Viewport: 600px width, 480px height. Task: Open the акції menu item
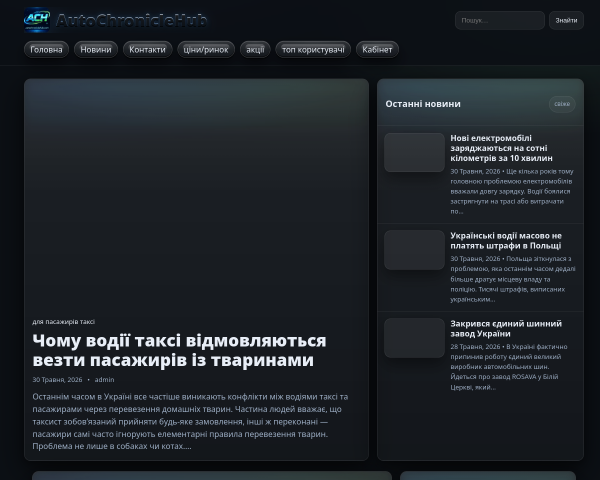pyautogui.click(x=255, y=50)
